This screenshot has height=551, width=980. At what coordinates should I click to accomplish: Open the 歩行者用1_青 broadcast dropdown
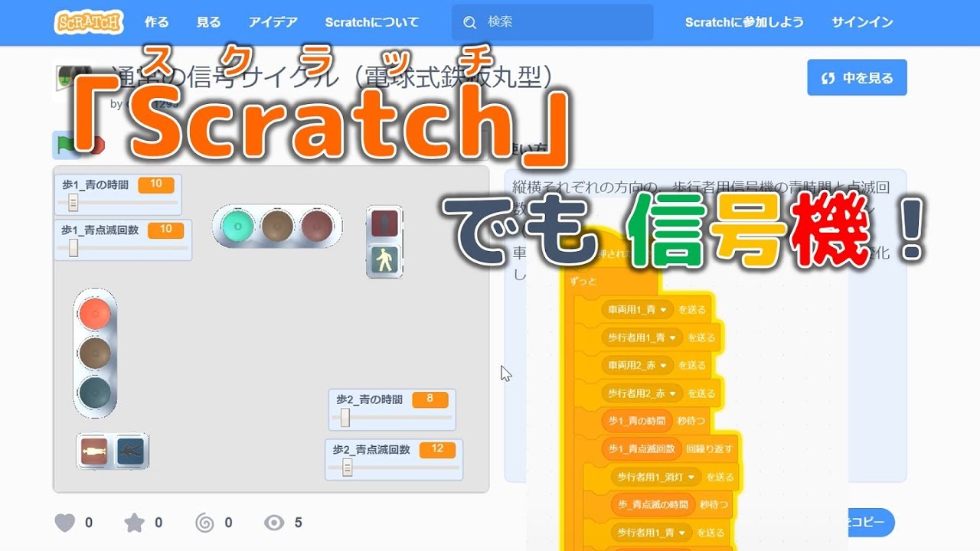672,337
